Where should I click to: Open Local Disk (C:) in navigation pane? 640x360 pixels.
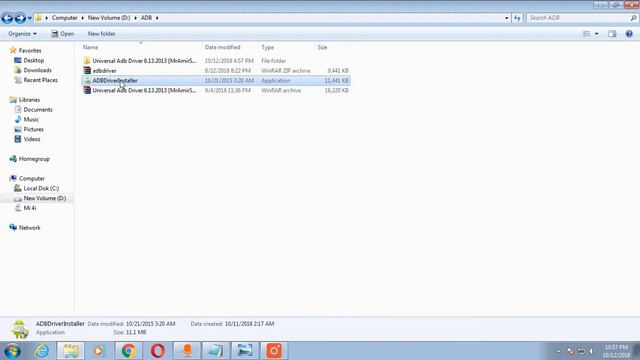coord(41,188)
